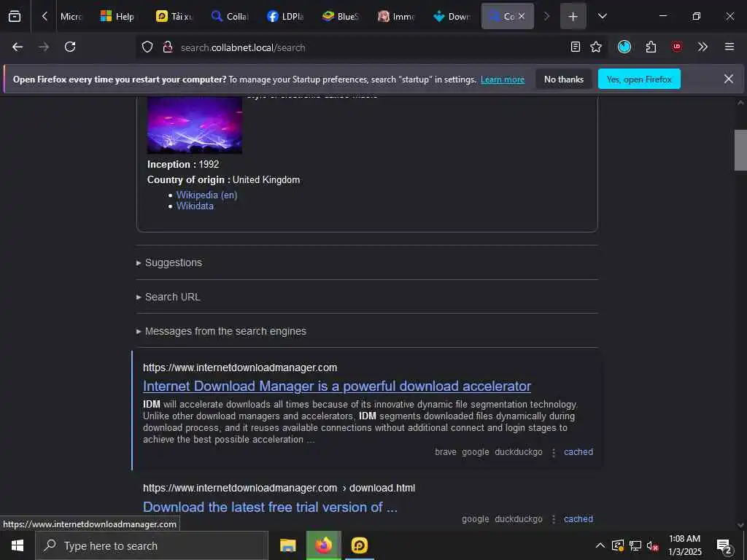The width and height of the screenshot is (747, 560).
Task: Toggle reader view icon
Action: pos(576,47)
